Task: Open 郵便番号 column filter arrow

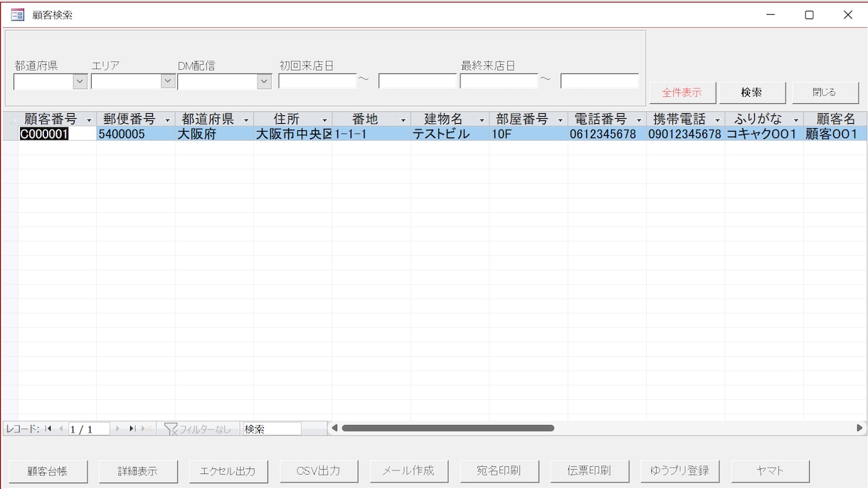Action: point(168,120)
